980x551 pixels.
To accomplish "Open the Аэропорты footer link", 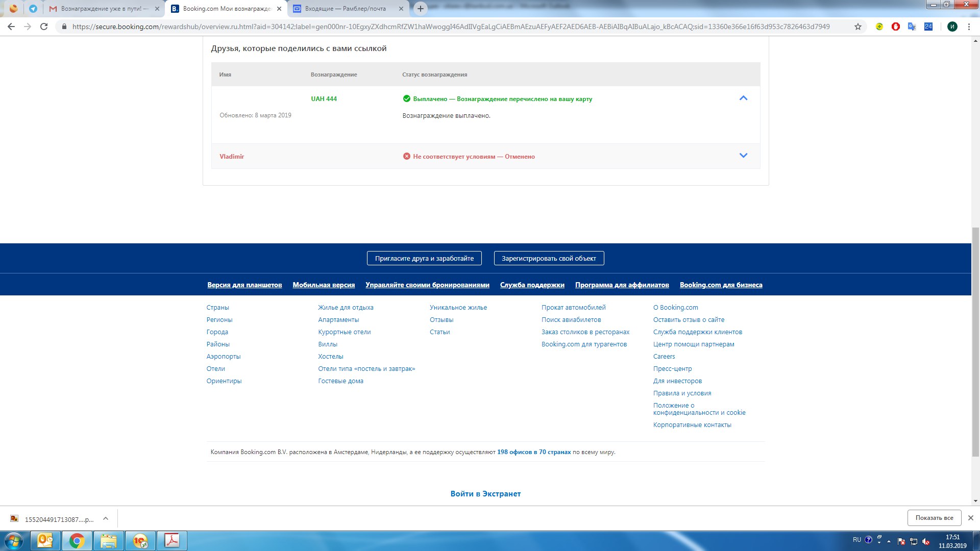I will pos(224,356).
